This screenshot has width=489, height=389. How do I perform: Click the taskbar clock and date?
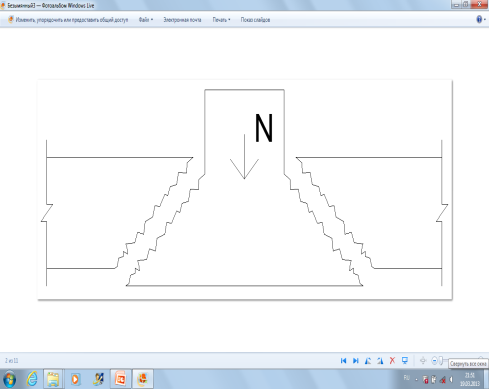[x=470, y=380]
